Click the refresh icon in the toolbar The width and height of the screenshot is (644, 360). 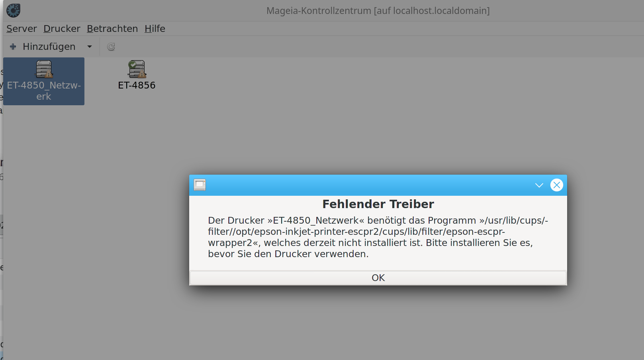[111, 47]
